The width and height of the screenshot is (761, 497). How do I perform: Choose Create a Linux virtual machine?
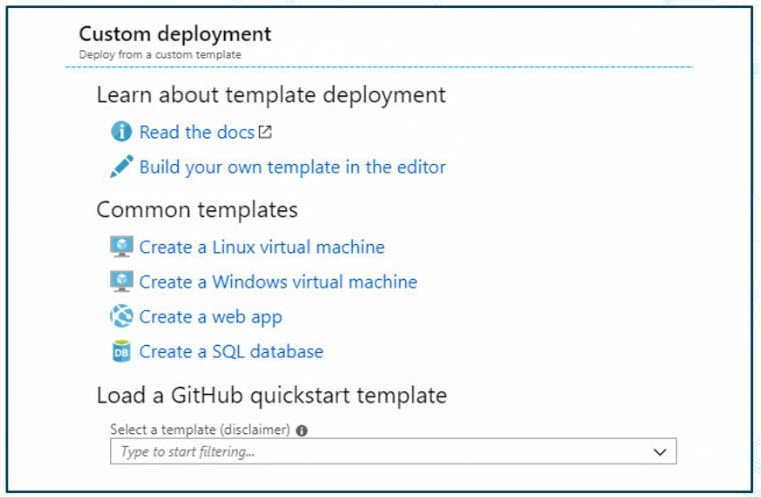[x=262, y=247]
